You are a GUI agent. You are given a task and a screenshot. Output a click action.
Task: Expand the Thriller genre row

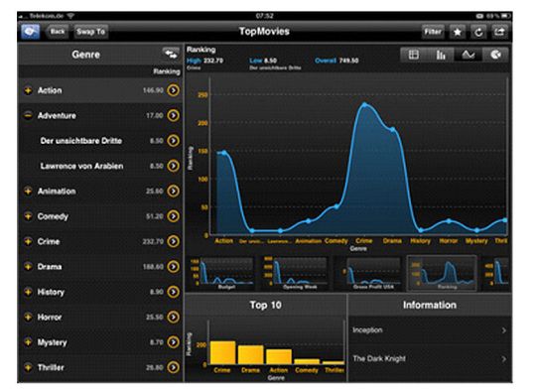coord(28,367)
